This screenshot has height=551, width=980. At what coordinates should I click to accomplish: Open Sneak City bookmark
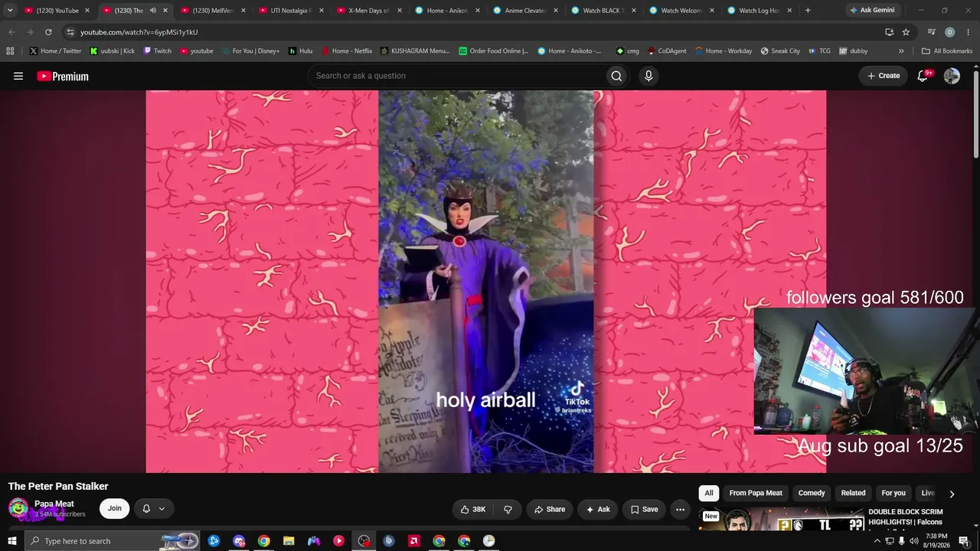(780, 51)
